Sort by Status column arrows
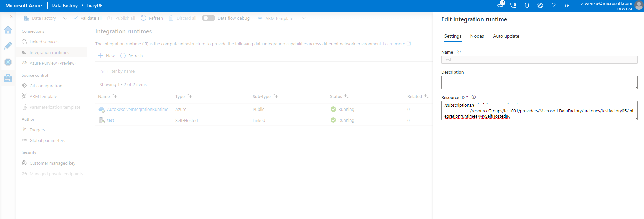 click(x=347, y=96)
